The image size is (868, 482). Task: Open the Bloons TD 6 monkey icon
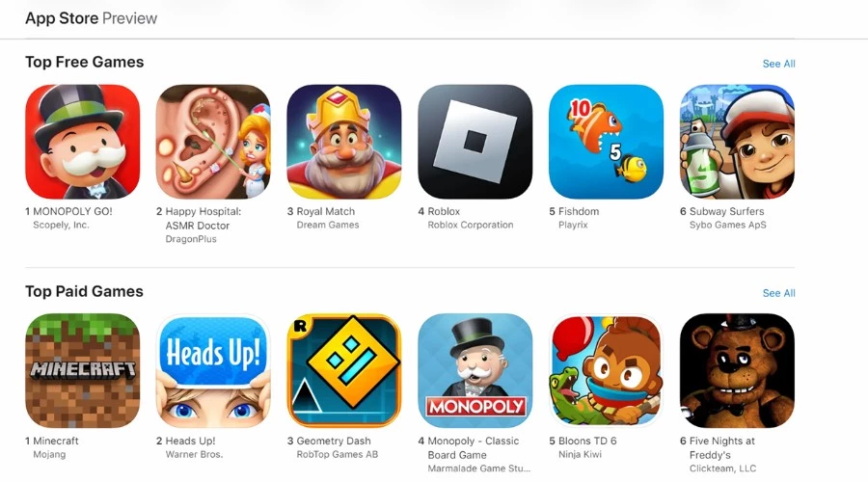[x=607, y=371]
